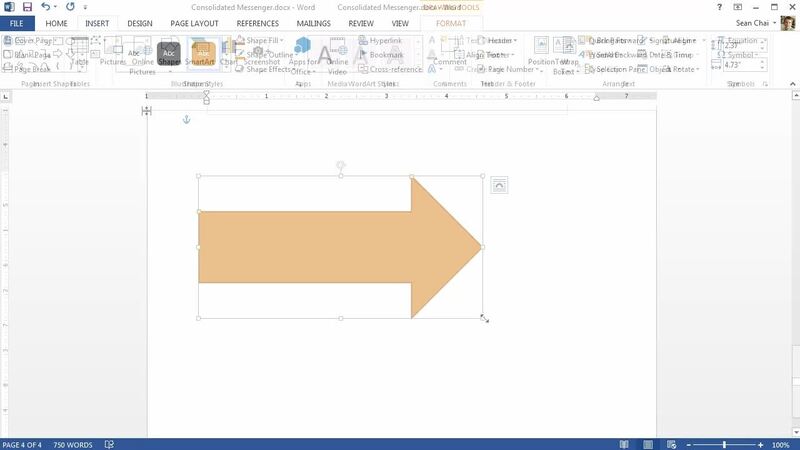Screen dimensions: 800x450
Task: Click the Save icon in the quick access toolbar
Action: tap(27, 7)
